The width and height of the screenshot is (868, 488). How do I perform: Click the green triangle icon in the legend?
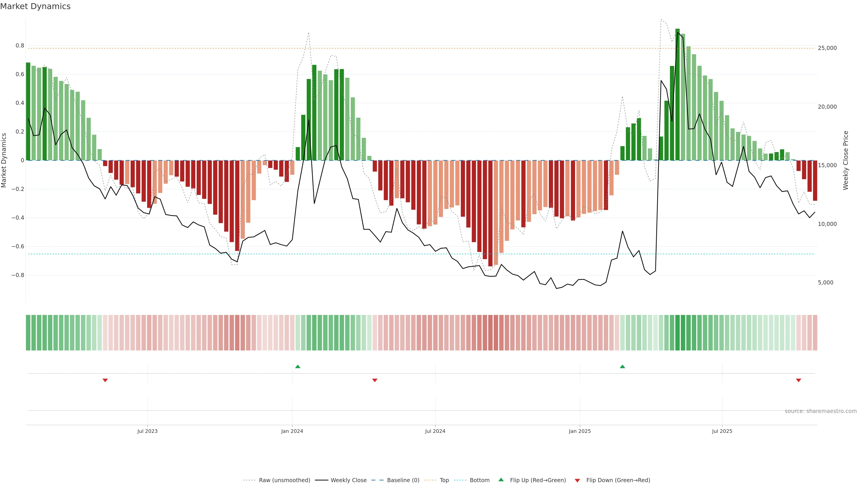click(x=501, y=480)
